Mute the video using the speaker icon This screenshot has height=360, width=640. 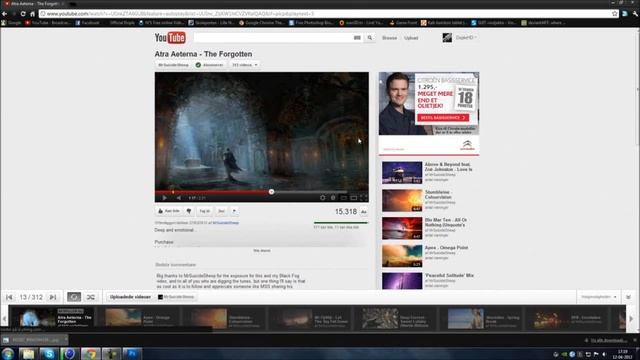[178, 198]
